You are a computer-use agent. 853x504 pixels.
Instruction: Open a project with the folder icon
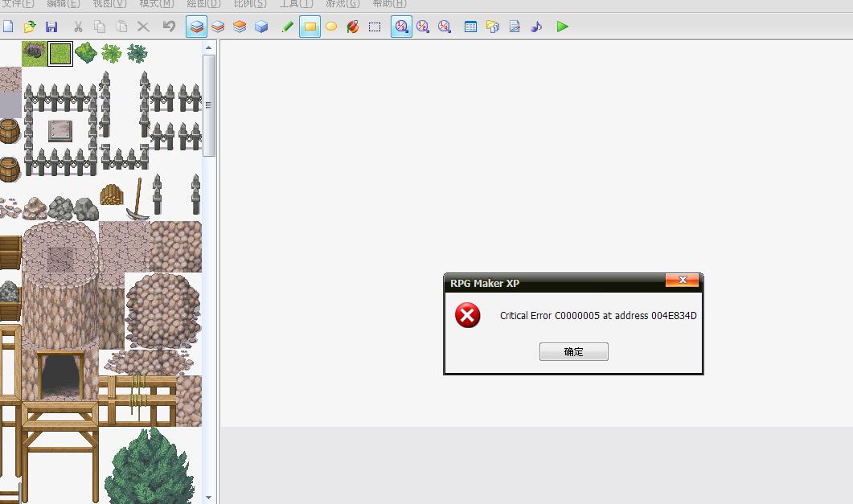[x=30, y=27]
